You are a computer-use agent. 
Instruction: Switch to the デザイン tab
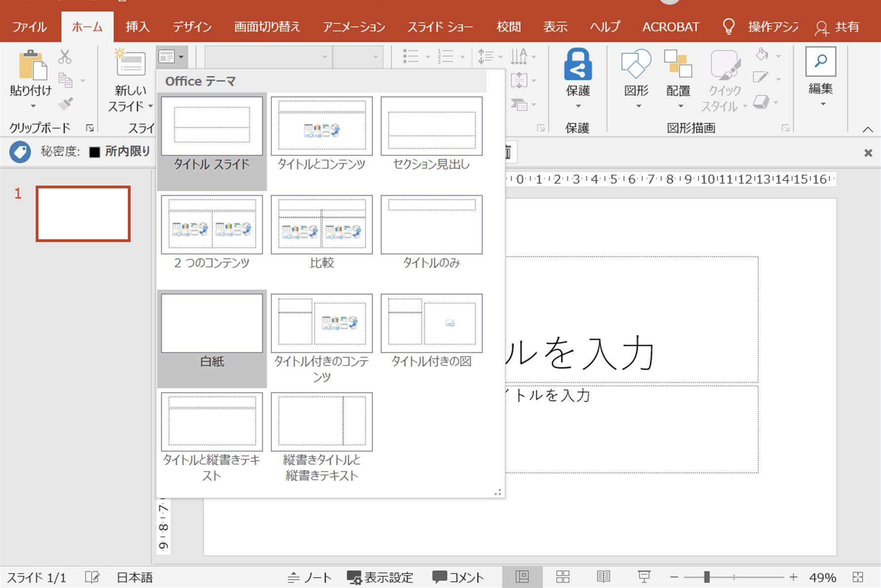point(192,27)
